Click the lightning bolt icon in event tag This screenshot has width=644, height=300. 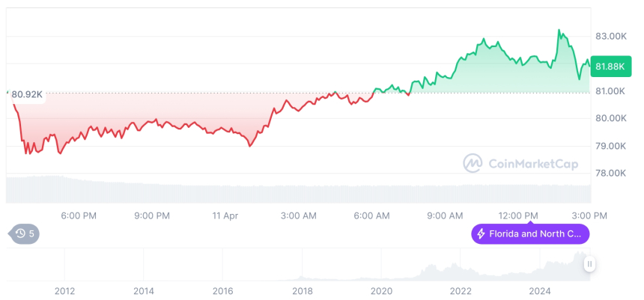pos(481,234)
